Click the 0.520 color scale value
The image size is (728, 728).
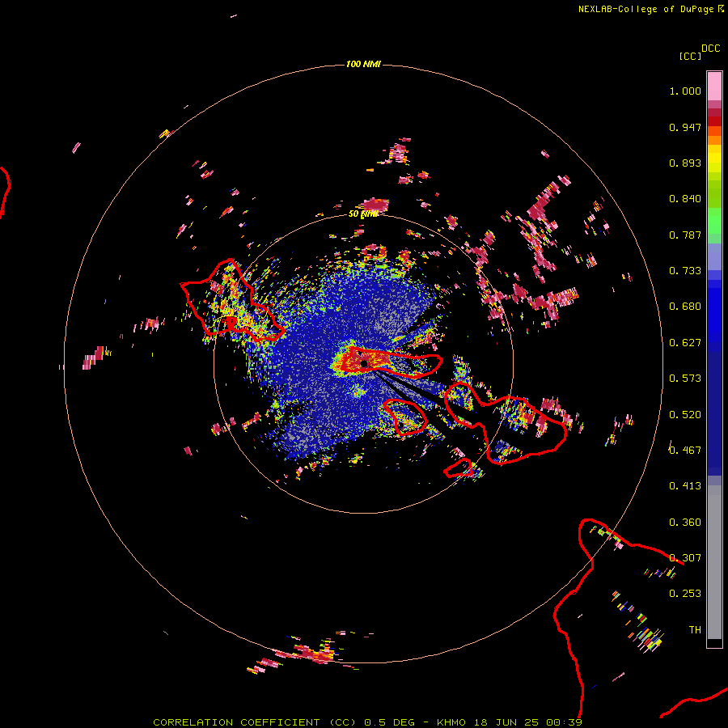click(685, 415)
